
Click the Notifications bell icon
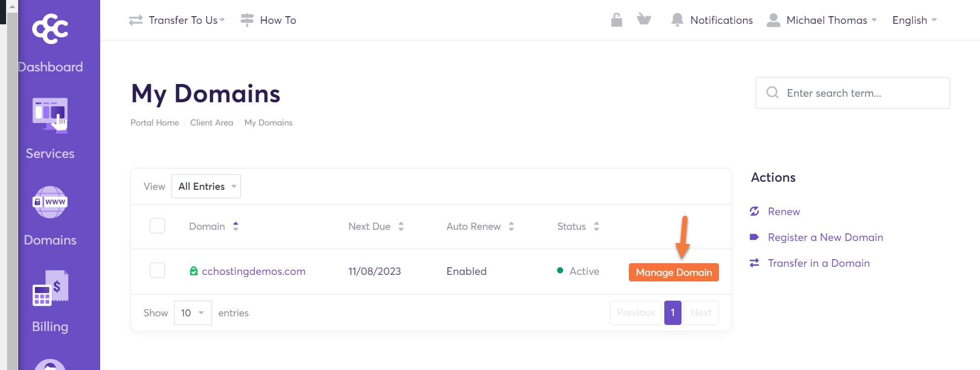coord(677,20)
